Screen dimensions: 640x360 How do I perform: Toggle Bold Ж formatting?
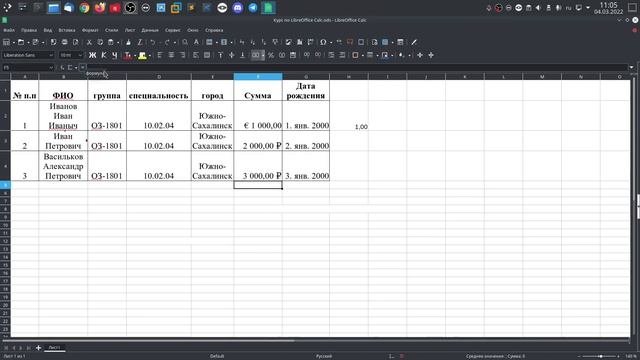coord(93,55)
